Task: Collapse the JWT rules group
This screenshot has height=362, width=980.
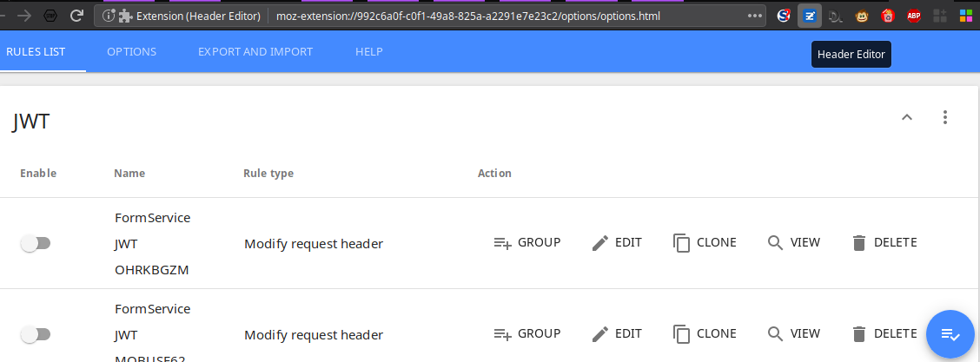Action: tap(906, 117)
